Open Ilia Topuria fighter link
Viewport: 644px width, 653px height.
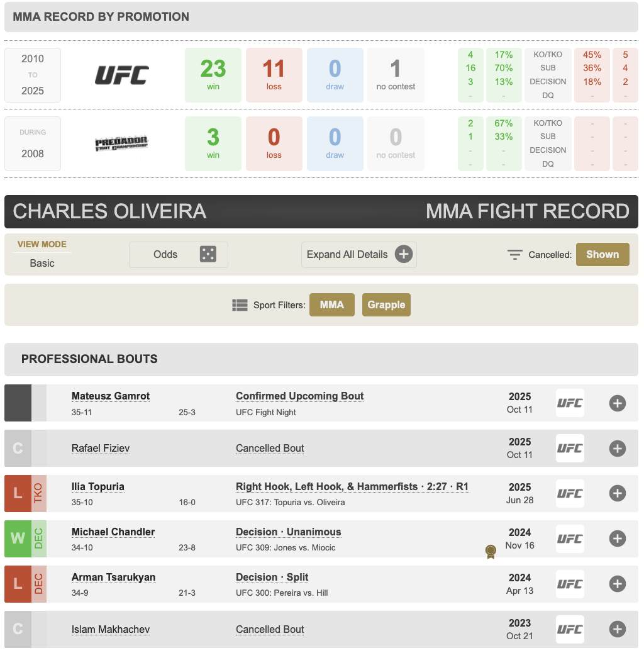click(x=98, y=487)
